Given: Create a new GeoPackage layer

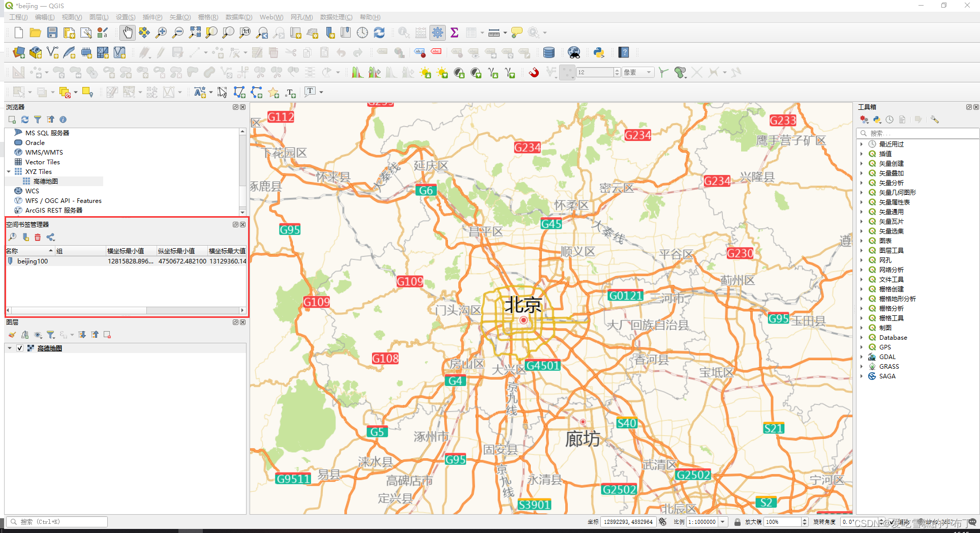Looking at the screenshot, I should pos(36,52).
